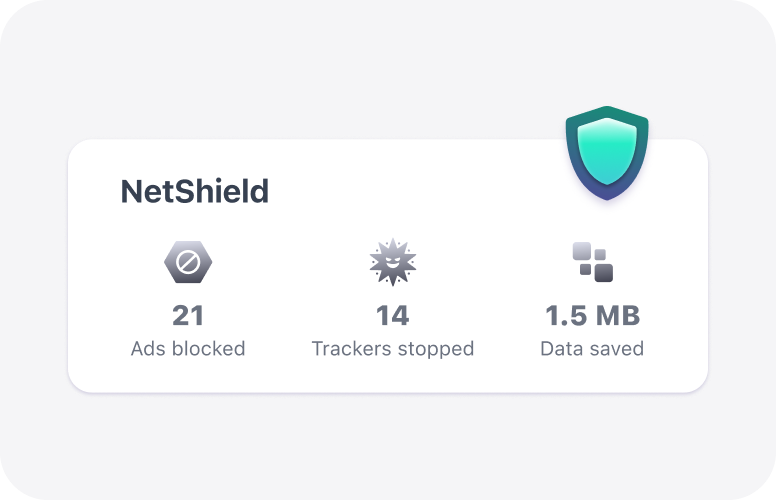Click the "MB" unit next to 1.5
Screen dimensions: 776x500
(x=617, y=316)
